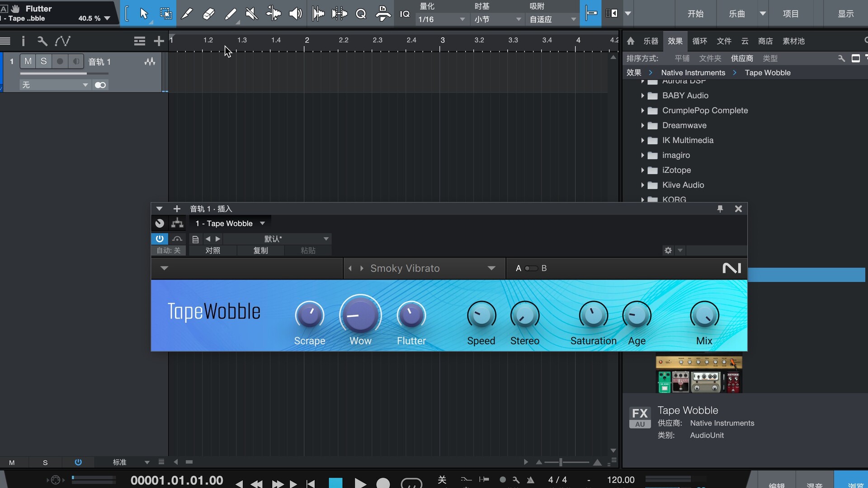Screen dimensions: 868x488
Task: Click 复制 copy button in plugin window
Action: click(260, 250)
